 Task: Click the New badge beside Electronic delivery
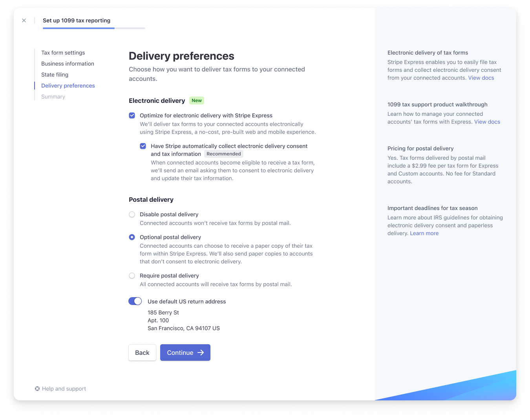(197, 100)
